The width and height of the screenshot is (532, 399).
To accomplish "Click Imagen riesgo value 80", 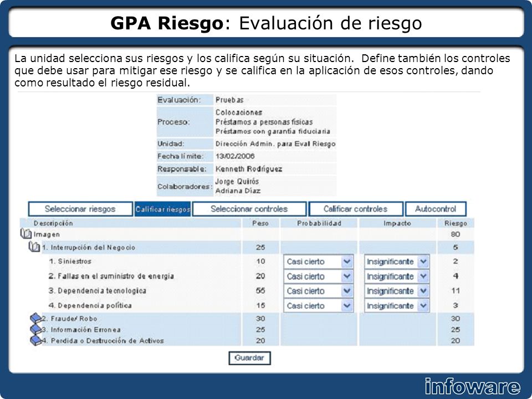I will [x=456, y=234].
